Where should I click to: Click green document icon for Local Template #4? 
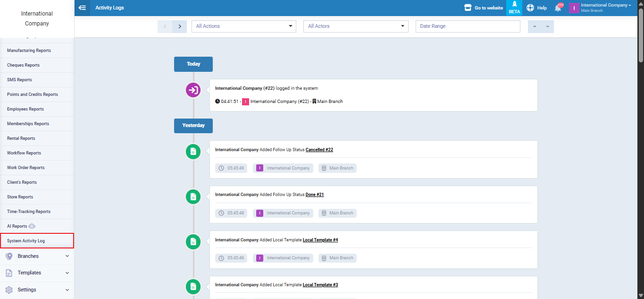point(193,242)
